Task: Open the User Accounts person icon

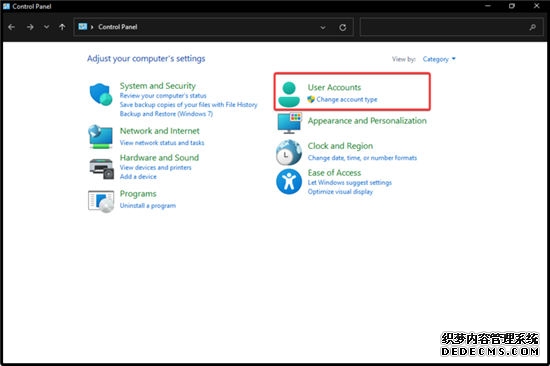Action: (x=289, y=94)
